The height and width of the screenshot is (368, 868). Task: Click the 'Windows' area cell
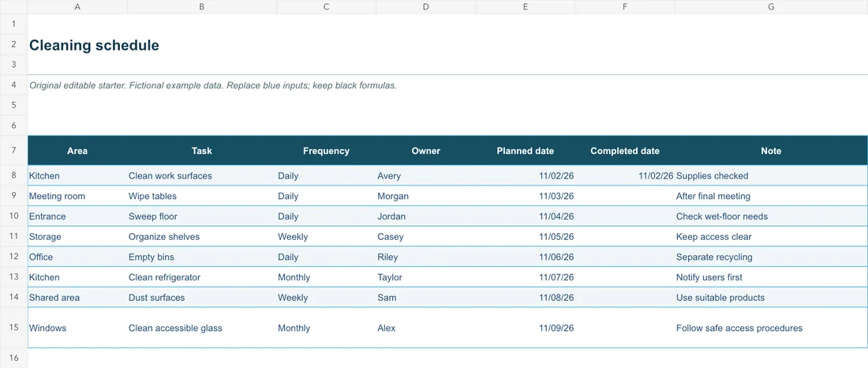coord(77,328)
